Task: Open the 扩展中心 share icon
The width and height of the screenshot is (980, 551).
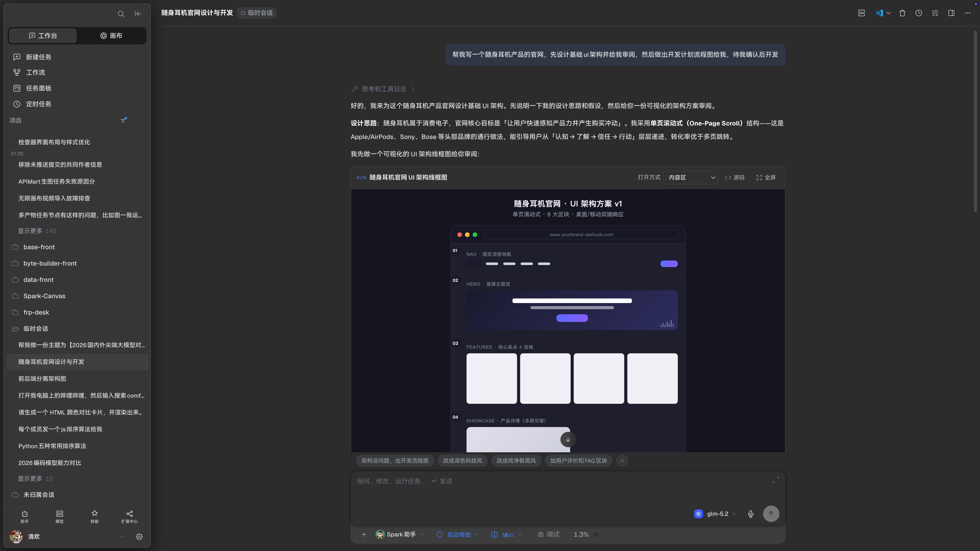Action: pyautogui.click(x=129, y=517)
